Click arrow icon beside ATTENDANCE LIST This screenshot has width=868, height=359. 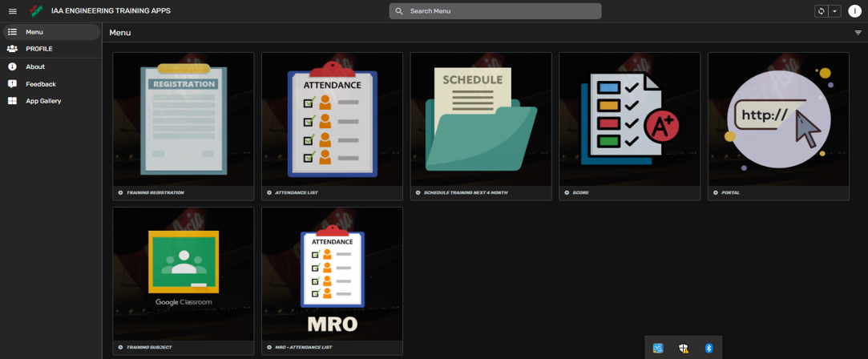tap(269, 193)
